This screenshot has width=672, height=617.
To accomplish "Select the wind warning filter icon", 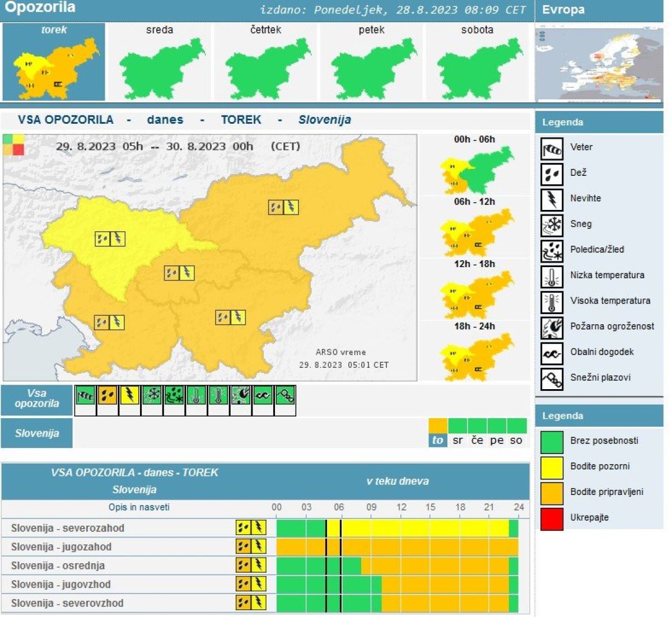I will tap(85, 396).
